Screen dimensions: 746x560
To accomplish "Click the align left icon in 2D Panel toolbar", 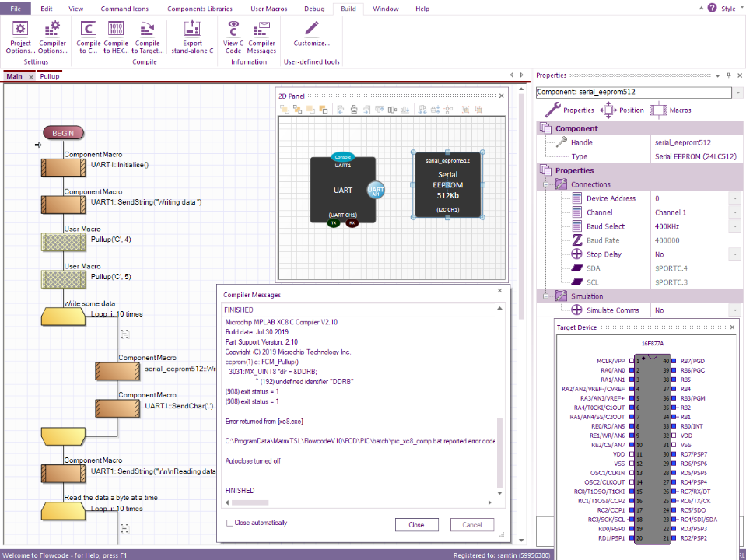I will coord(341,110).
